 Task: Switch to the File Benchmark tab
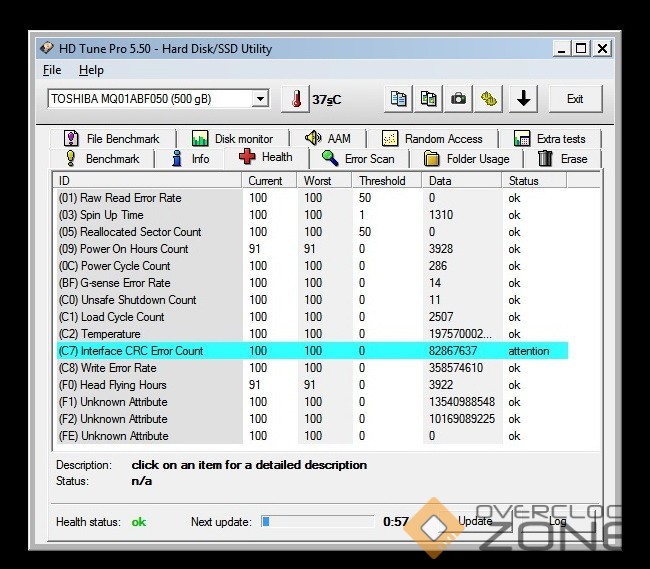pos(112,138)
